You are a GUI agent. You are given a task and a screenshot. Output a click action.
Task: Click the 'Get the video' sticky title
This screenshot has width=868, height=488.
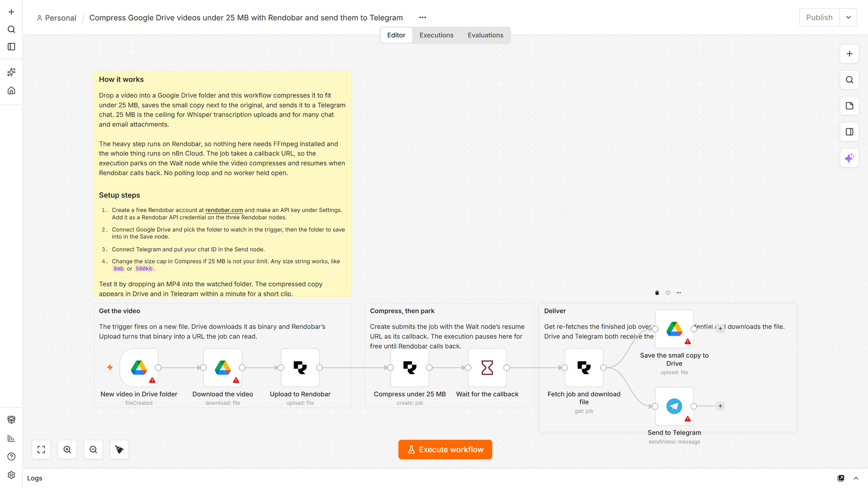click(x=119, y=311)
